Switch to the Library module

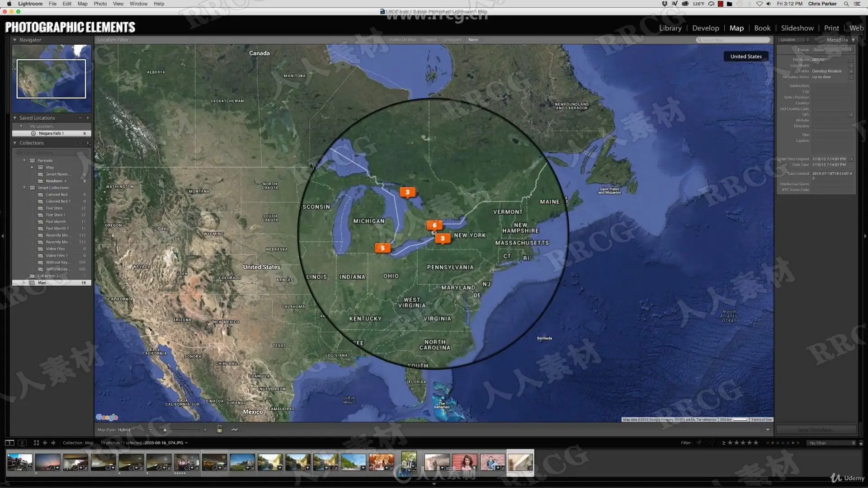[670, 28]
